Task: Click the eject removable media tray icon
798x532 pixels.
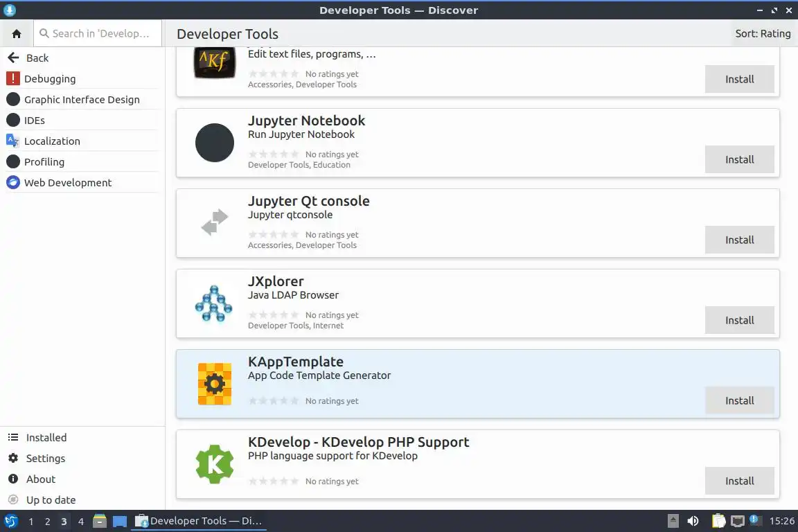Action: pos(673,521)
